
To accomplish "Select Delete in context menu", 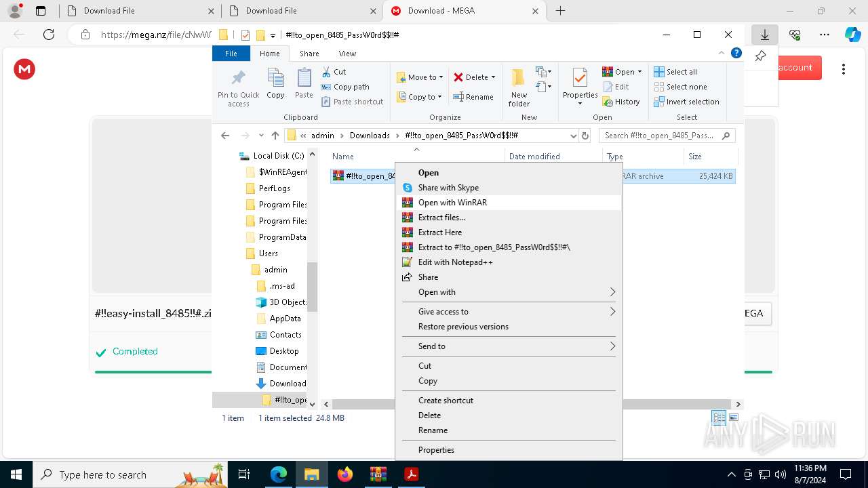I will click(x=509, y=415).
